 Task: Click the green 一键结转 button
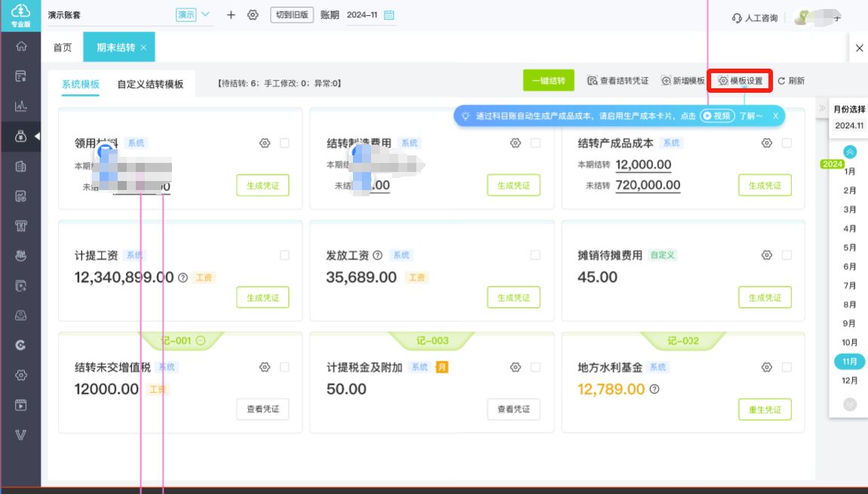tap(548, 81)
